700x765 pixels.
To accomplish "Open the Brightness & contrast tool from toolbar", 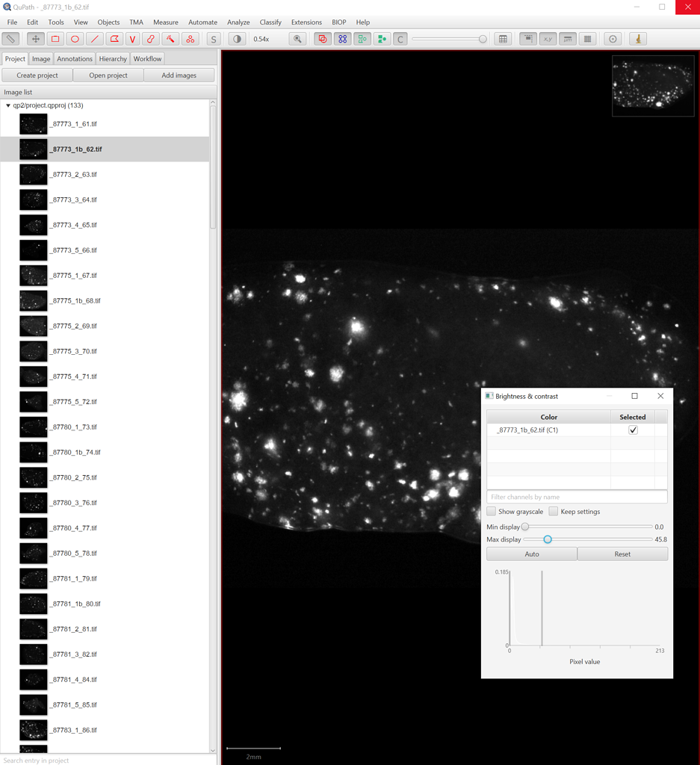I will (236, 38).
